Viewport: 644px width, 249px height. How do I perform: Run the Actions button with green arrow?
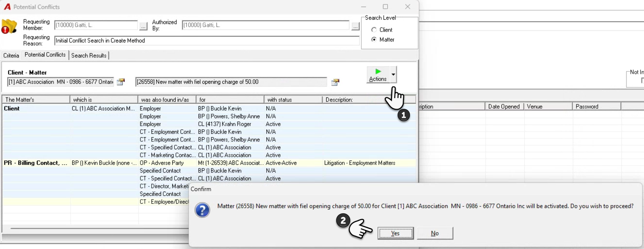click(378, 75)
